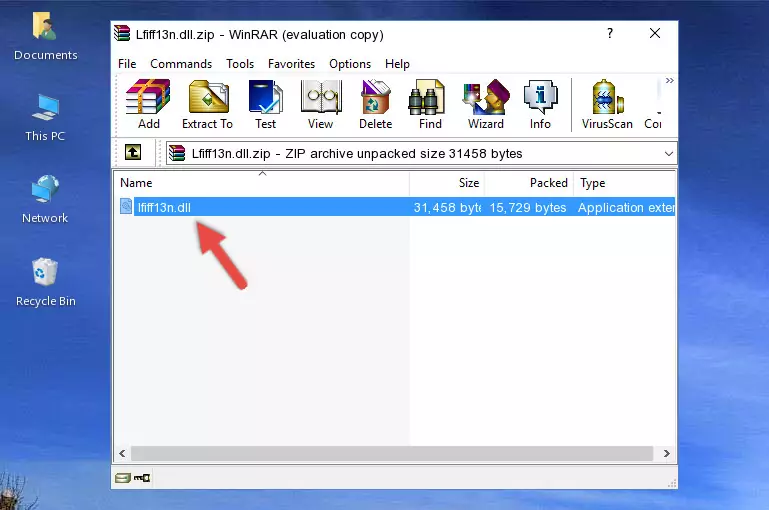Open the Commands menu
The width and height of the screenshot is (769, 510).
tap(181, 64)
